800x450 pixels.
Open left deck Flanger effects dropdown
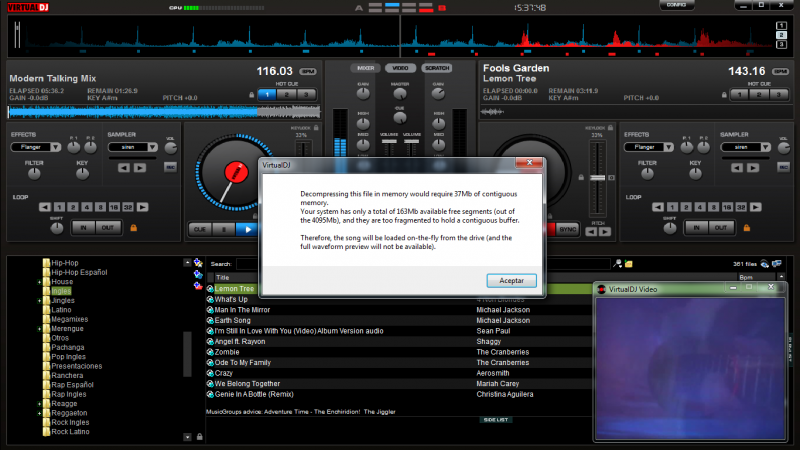55,147
